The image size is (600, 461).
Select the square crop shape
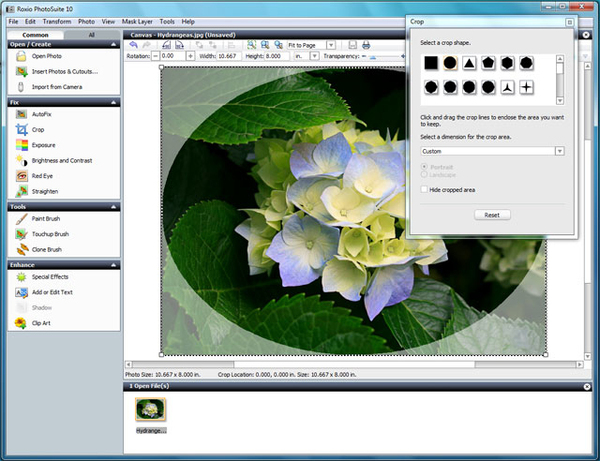(430, 62)
